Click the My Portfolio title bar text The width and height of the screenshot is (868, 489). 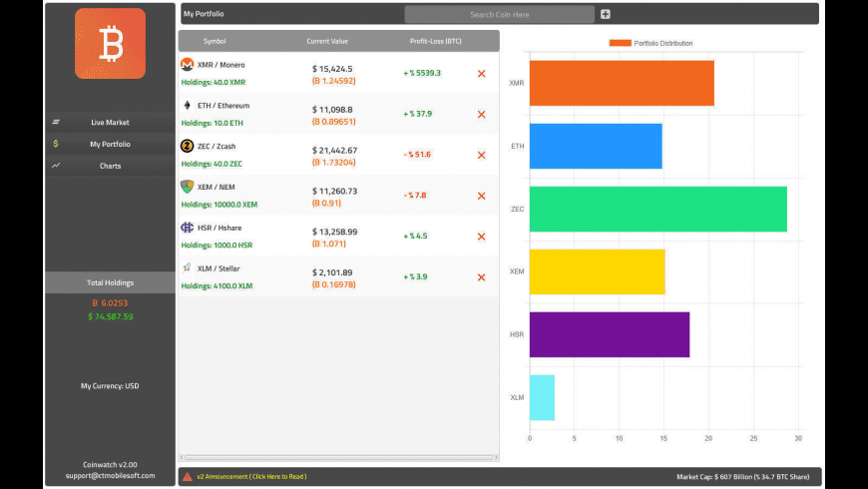point(204,14)
